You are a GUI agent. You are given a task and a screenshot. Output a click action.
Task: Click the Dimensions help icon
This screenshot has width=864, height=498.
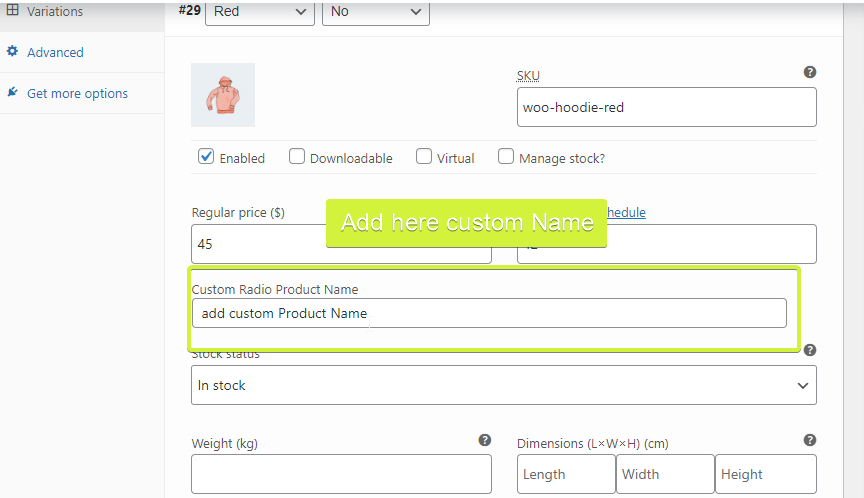(809, 440)
